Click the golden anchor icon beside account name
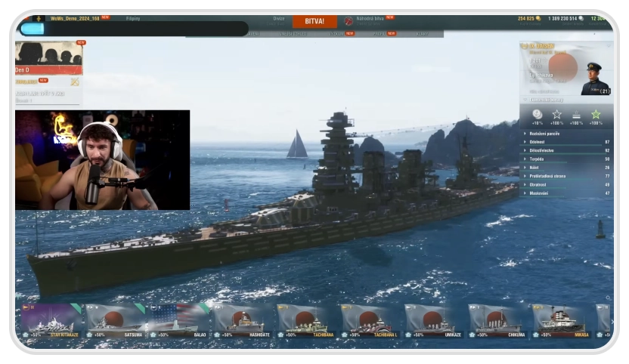The width and height of the screenshot is (629, 364). 39,18
